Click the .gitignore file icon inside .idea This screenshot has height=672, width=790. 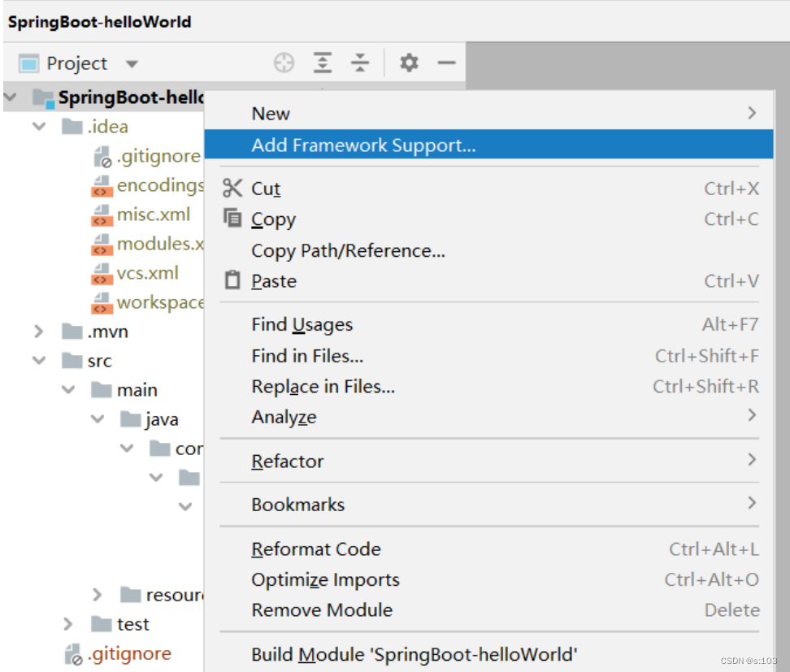pos(102,157)
